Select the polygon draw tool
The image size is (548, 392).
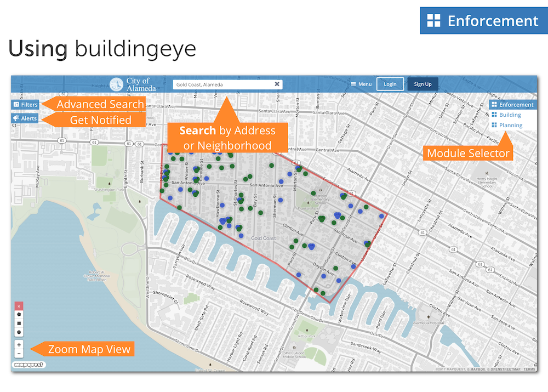[x=19, y=314]
